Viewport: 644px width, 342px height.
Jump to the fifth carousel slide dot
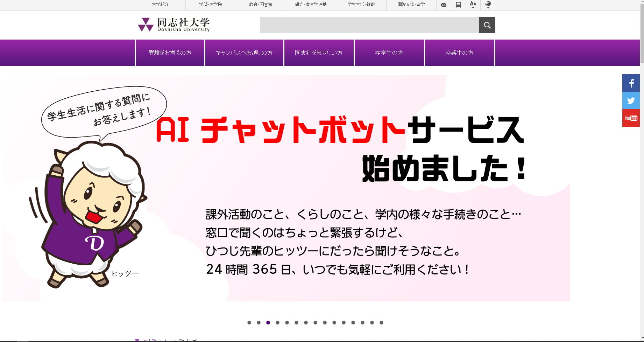click(x=287, y=323)
